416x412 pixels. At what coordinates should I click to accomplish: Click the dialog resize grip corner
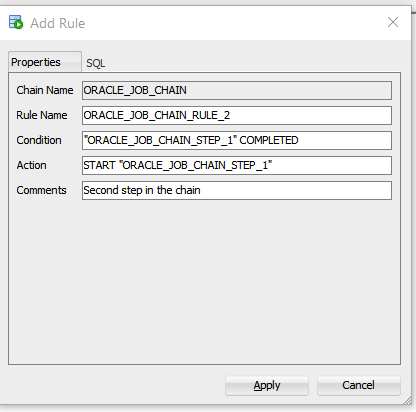click(x=407, y=400)
